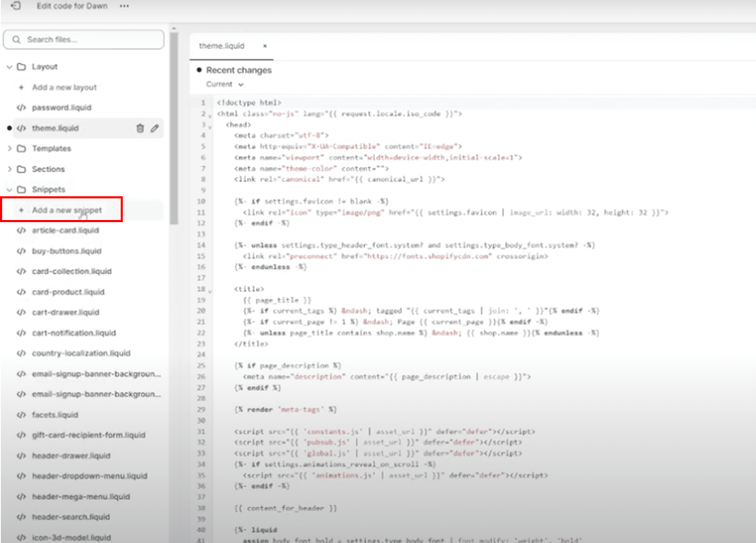
Task: Open card-product.liquid snippet
Action: coord(68,292)
